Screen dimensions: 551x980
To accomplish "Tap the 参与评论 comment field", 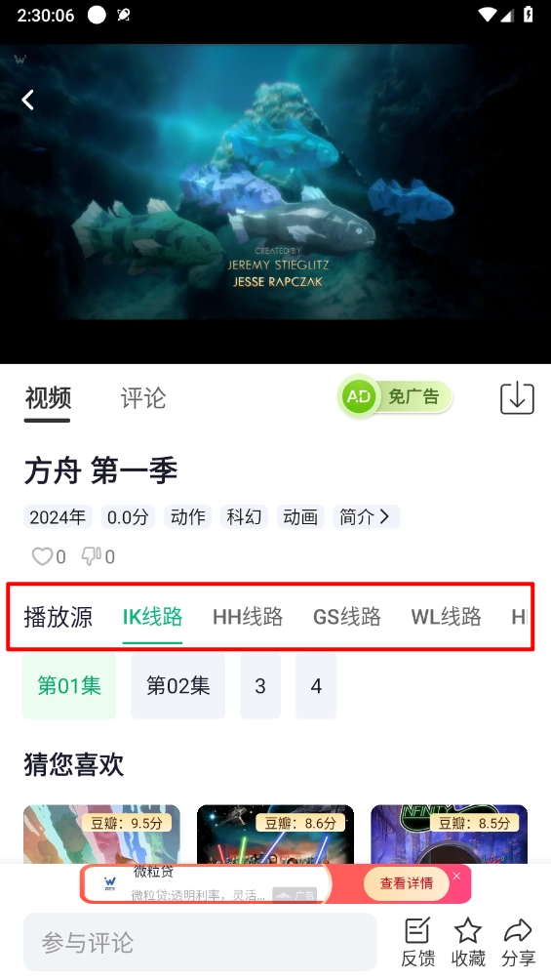I will (200, 942).
